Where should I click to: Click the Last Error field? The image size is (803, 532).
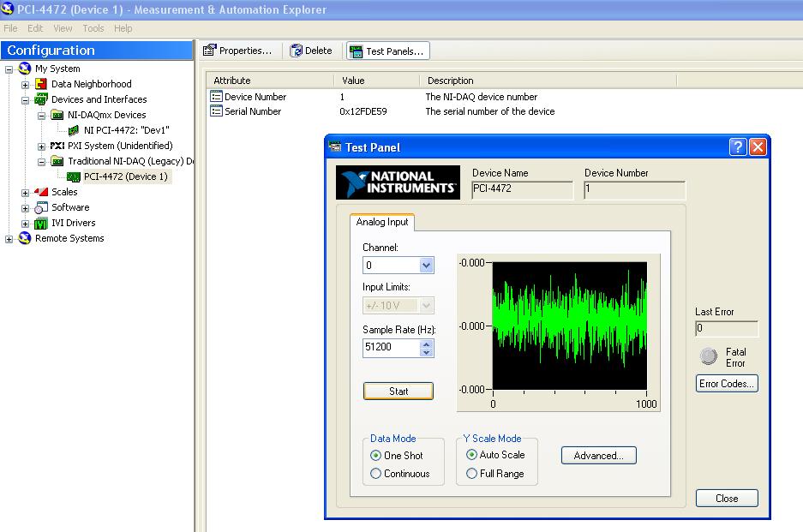[727, 328]
